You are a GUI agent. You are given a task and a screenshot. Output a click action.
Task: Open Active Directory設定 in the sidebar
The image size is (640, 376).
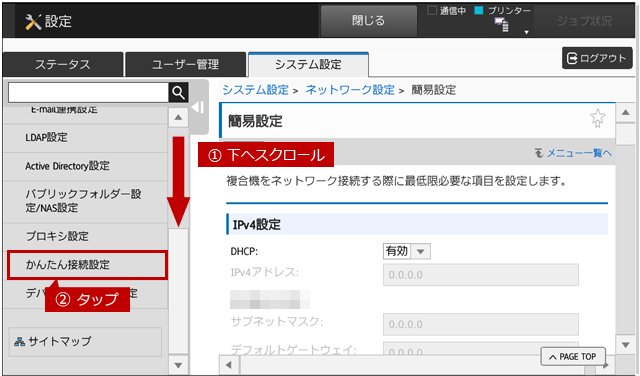[x=85, y=166]
